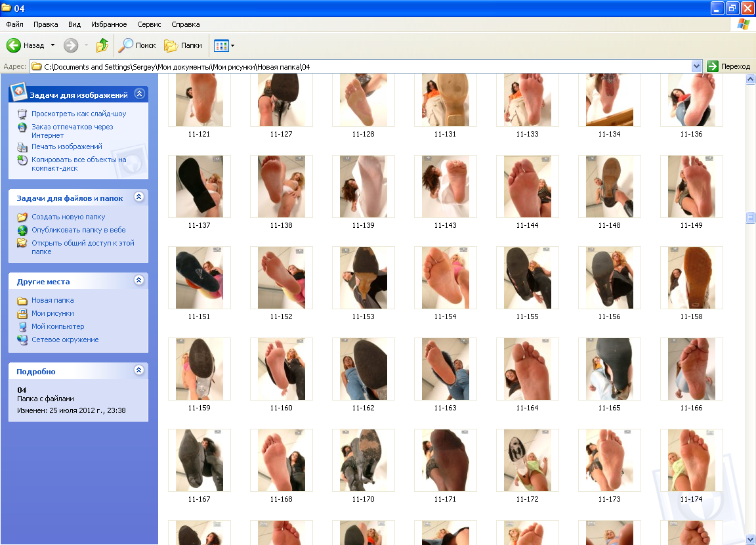Open Новая папка in Другие места
This screenshot has width=756, height=545.
[x=52, y=300]
